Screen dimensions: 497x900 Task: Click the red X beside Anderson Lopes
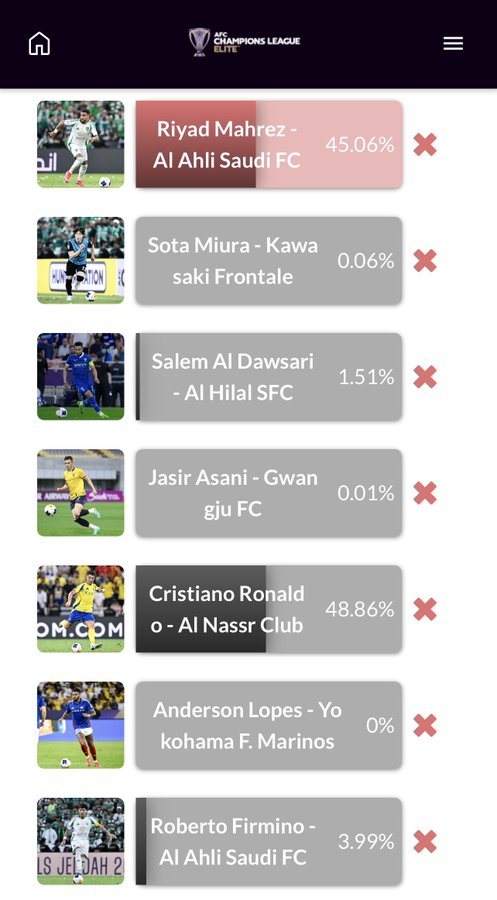pos(425,725)
